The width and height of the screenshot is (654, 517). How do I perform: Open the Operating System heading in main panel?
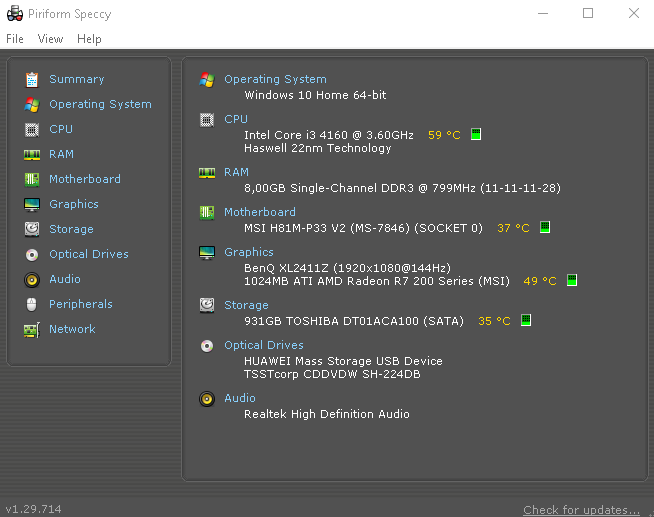[275, 79]
